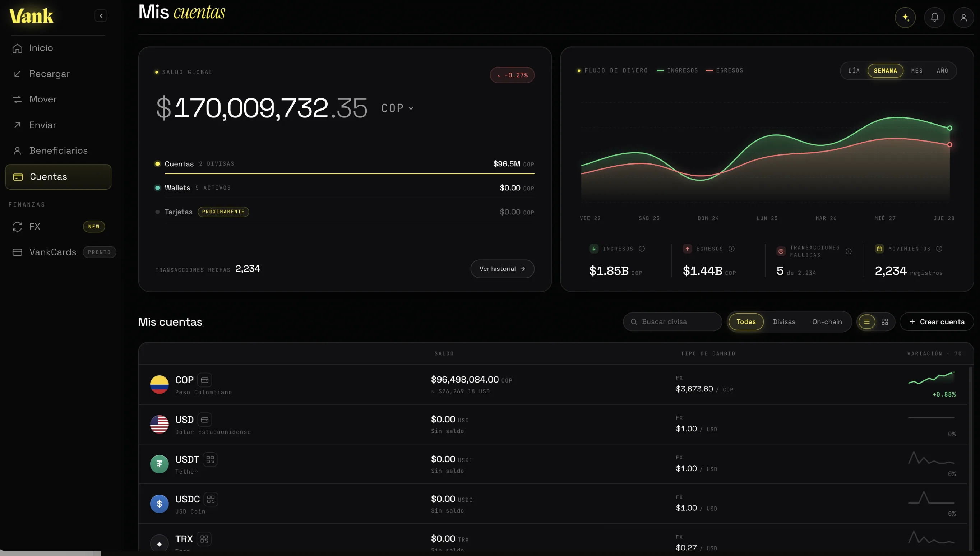Click the info icon beside Transacciones Fallidas

(x=849, y=251)
